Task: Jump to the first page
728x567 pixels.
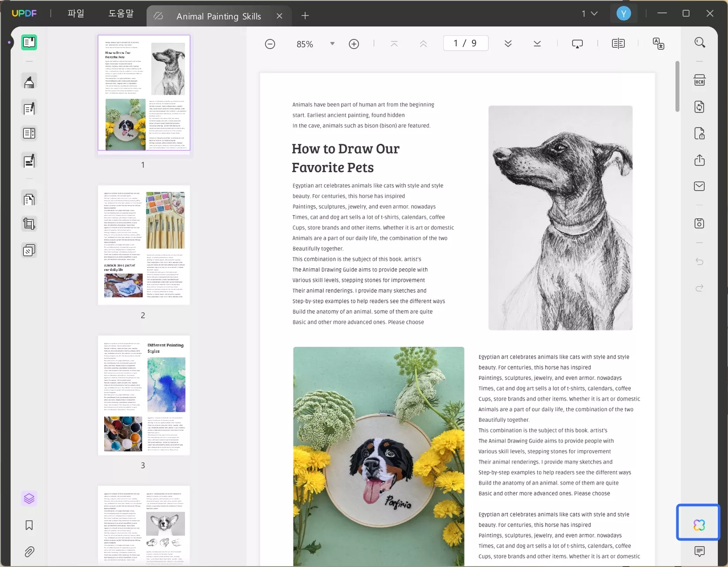Action: (x=394, y=44)
